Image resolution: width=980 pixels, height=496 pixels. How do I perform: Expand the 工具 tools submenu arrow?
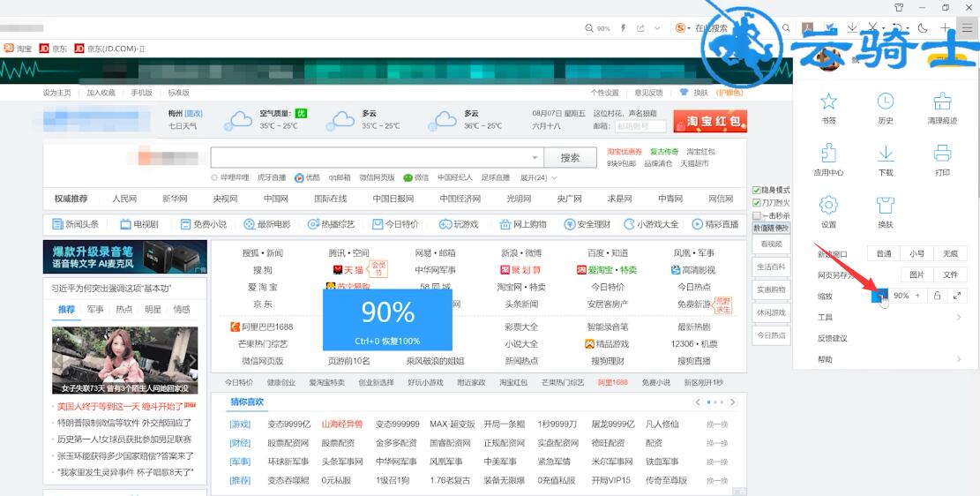point(958,317)
